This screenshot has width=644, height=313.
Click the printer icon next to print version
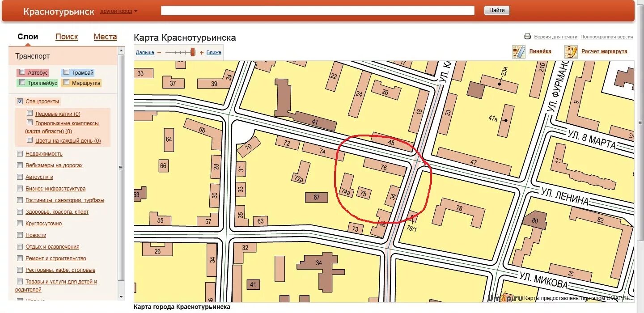click(x=528, y=36)
